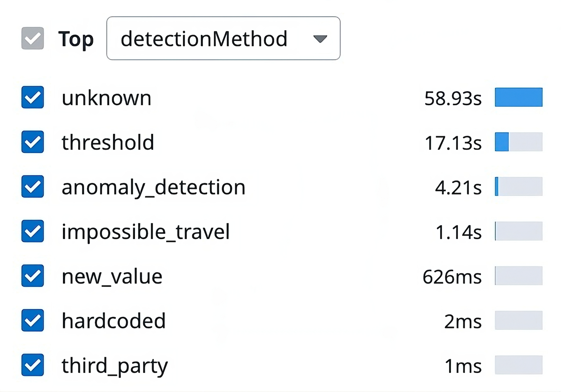
Task: Click the blue usage bar for unknown
Action: [518, 98]
